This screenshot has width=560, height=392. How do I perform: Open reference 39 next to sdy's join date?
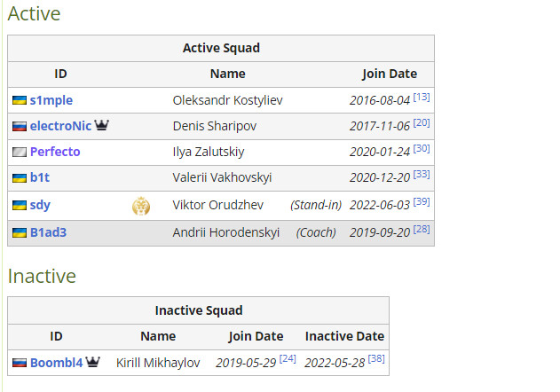point(422,202)
